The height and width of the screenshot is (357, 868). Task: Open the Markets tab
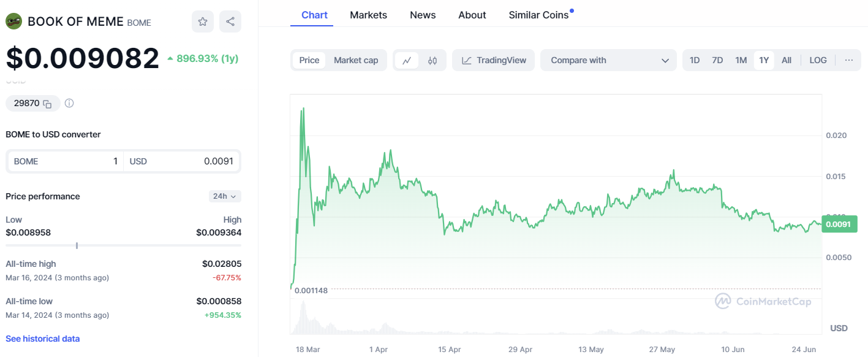(x=368, y=15)
